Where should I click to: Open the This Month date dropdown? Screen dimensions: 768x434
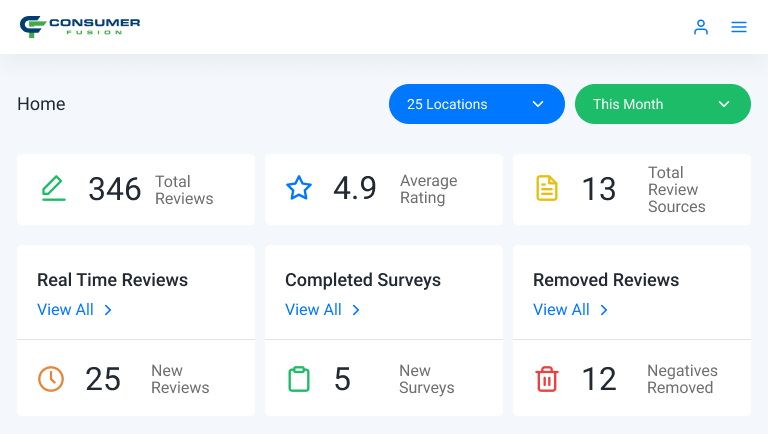coord(663,104)
